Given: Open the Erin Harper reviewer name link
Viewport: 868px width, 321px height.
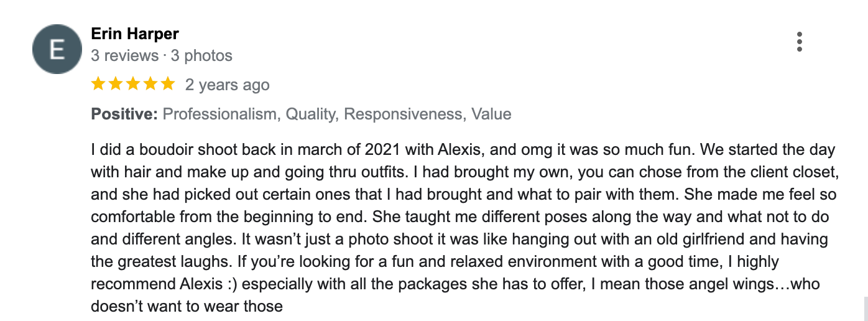Looking at the screenshot, I should coord(135,34).
